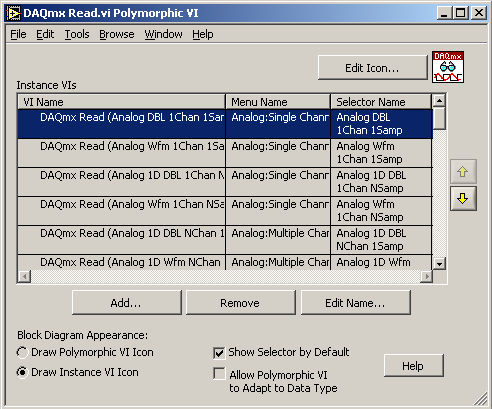This screenshot has height=409, width=492.
Task: Click selector cell Analog Wfm 1Chan 1Samp
Action: (x=381, y=153)
